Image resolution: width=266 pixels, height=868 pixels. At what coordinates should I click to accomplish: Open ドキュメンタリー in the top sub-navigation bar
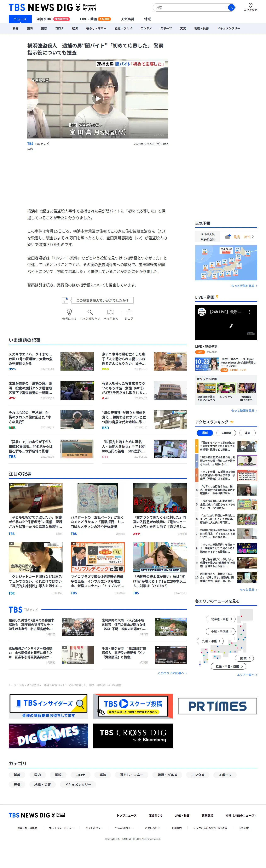pos(228,28)
